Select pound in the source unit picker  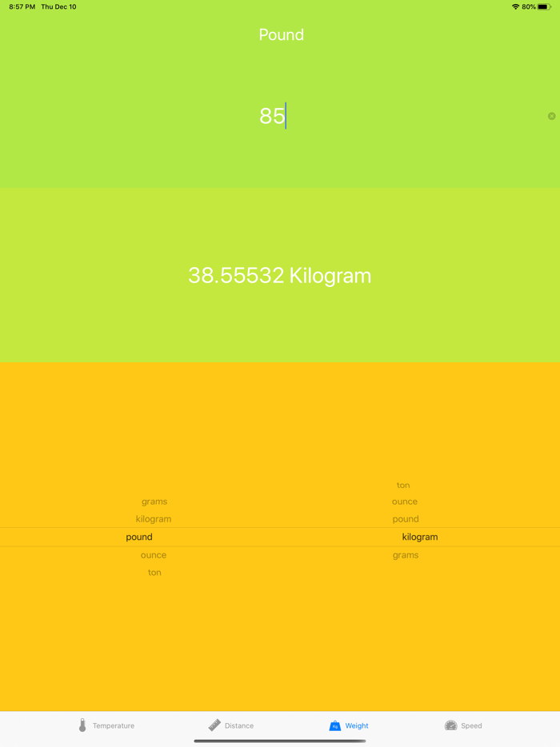click(x=139, y=537)
